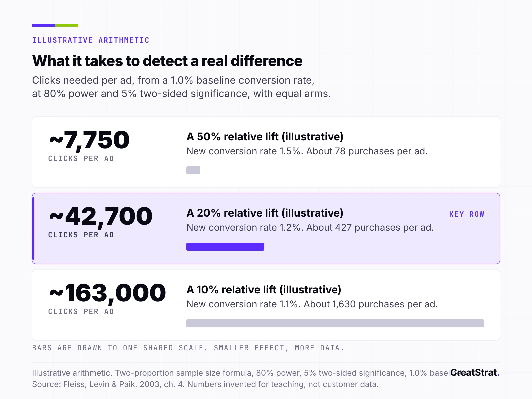Click the Fleiss, Levin & Paik source line
The height and width of the screenshot is (399, 532).
(205, 384)
